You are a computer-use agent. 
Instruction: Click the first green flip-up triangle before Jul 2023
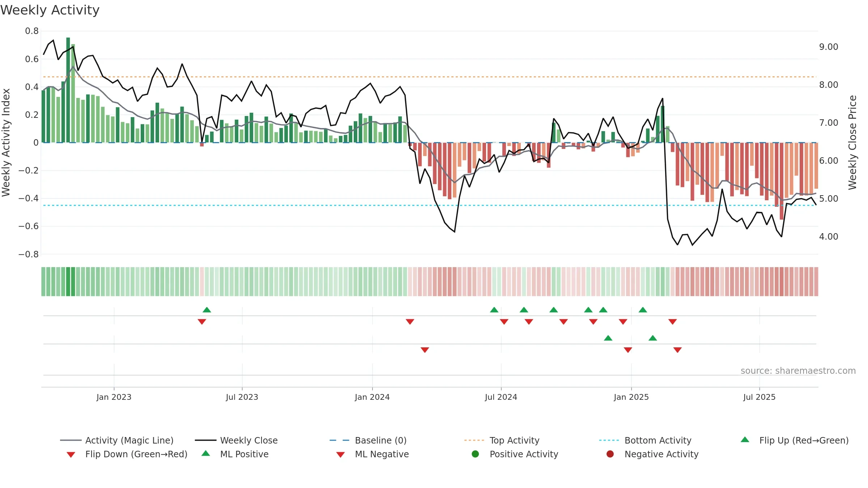(207, 310)
